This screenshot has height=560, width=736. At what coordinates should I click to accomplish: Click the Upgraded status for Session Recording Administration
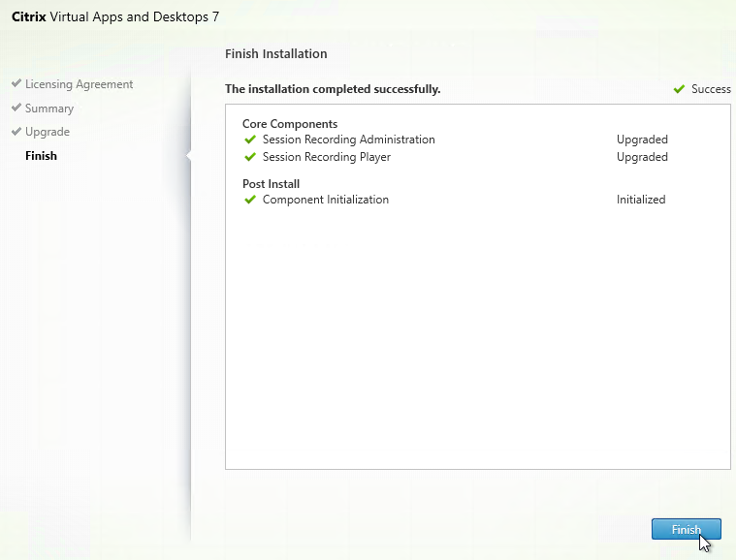pyautogui.click(x=642, y=140)
